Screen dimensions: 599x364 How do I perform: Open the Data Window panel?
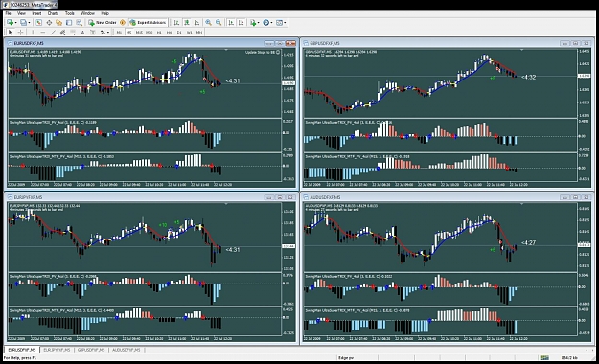(x=49, y=23)
